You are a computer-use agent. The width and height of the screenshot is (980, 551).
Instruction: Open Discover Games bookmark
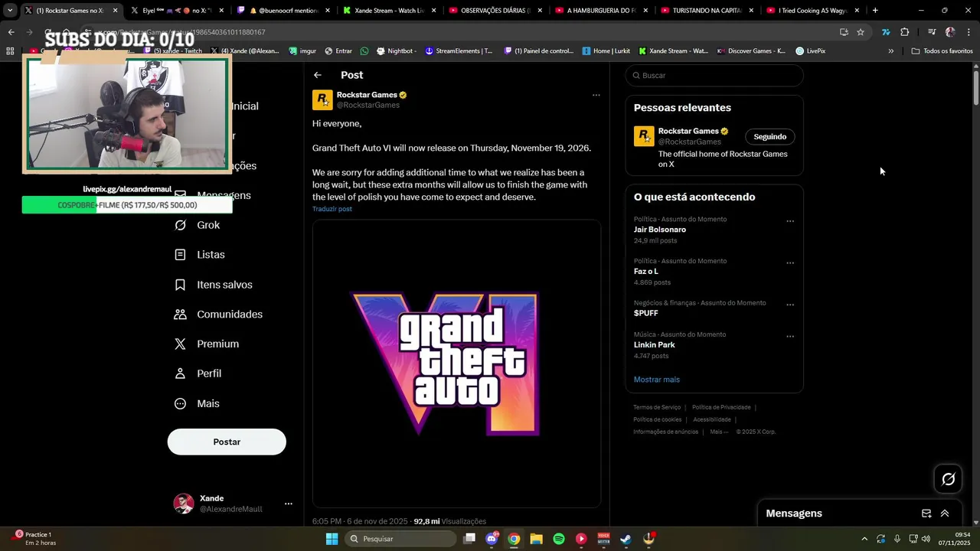point(750,51)
